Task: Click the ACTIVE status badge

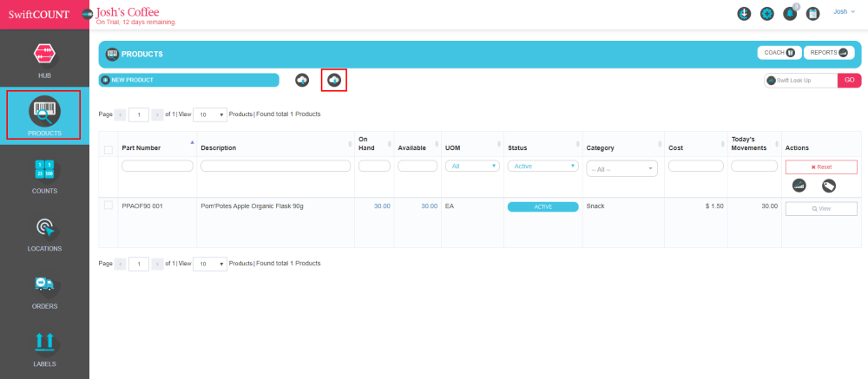Action: click(x=543, y=206)
